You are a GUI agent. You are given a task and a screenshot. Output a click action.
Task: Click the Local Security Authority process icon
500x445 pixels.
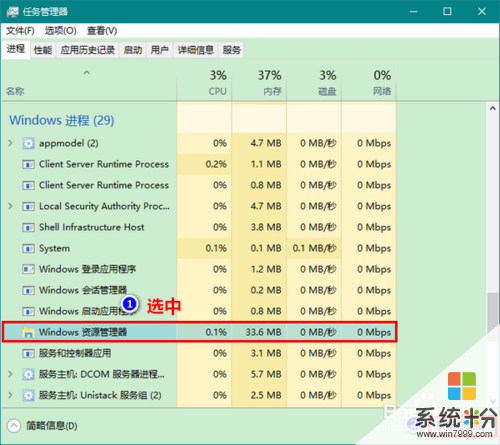(x=28, y=207)
